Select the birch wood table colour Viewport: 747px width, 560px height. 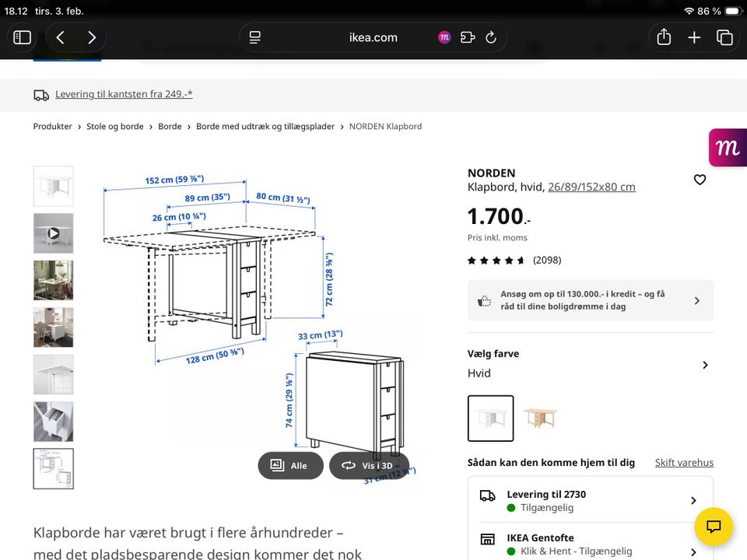540,418
